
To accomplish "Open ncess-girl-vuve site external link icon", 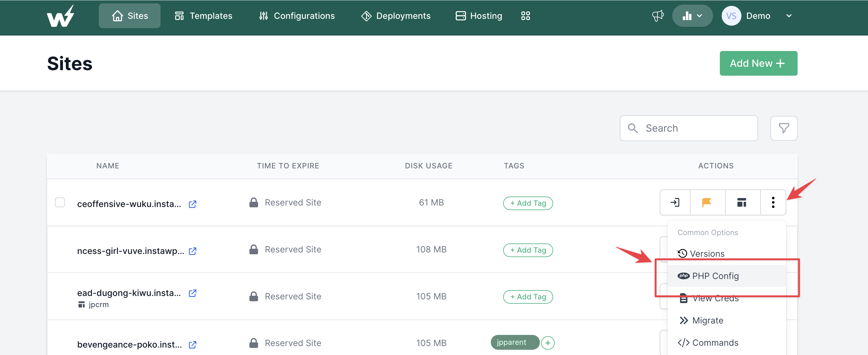I will 192,251.
